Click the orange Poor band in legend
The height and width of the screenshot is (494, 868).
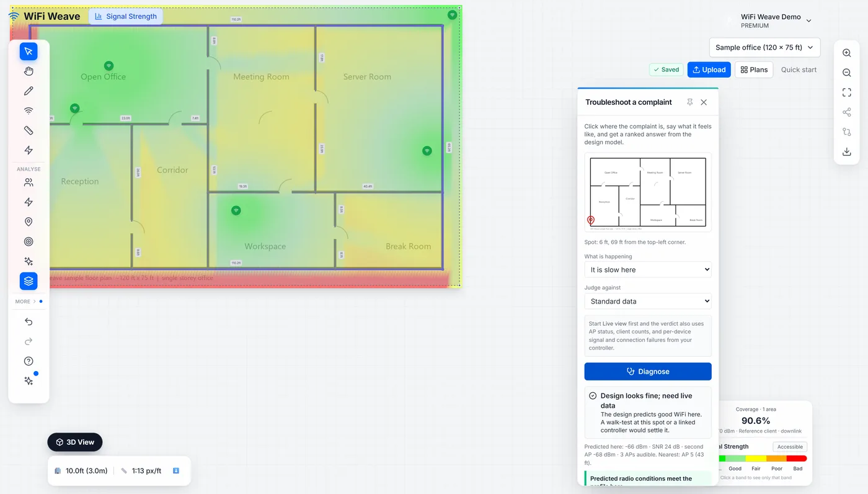pos(776,459)
